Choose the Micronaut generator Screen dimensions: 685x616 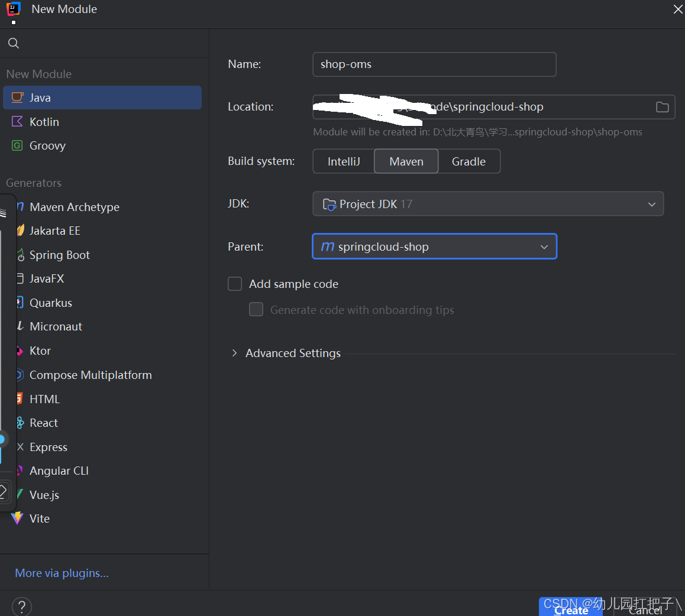(x=56, y=326)
